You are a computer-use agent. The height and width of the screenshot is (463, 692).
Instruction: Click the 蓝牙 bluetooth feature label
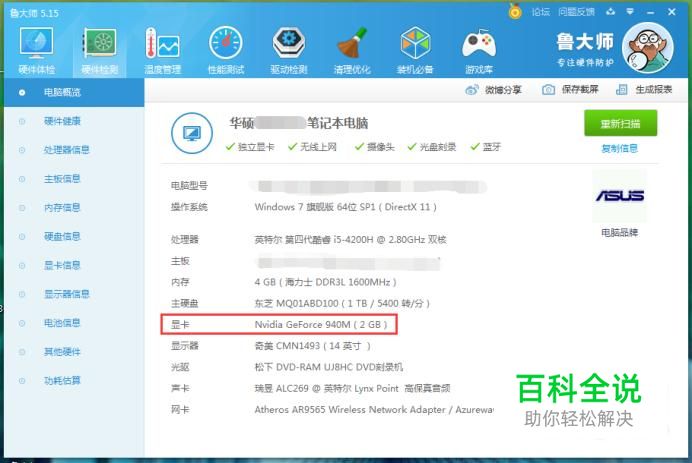pyautogui.click(x=485, y=147)
